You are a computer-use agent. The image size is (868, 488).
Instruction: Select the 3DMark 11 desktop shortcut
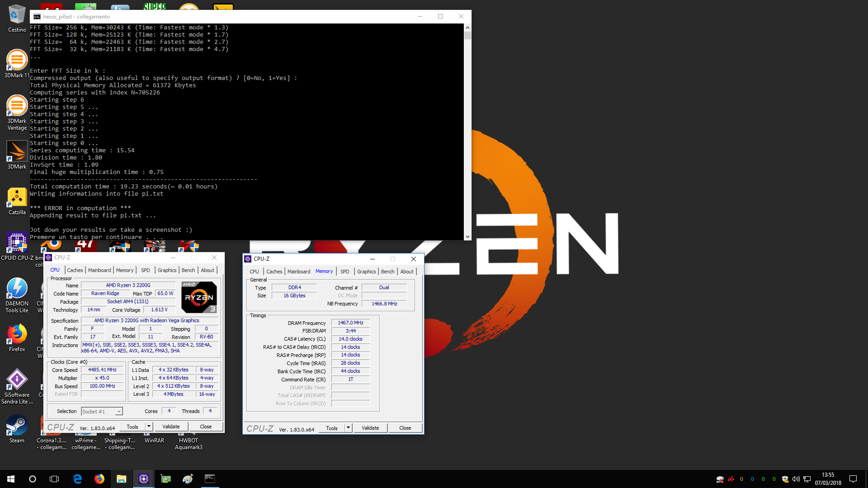(x=17, y=64)
